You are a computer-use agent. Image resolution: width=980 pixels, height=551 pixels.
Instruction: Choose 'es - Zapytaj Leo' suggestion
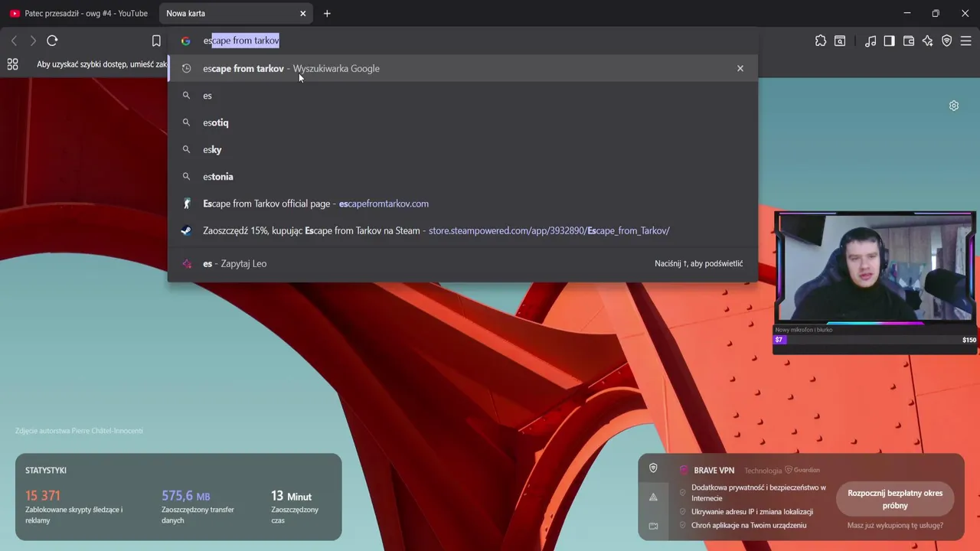(462, 263)
